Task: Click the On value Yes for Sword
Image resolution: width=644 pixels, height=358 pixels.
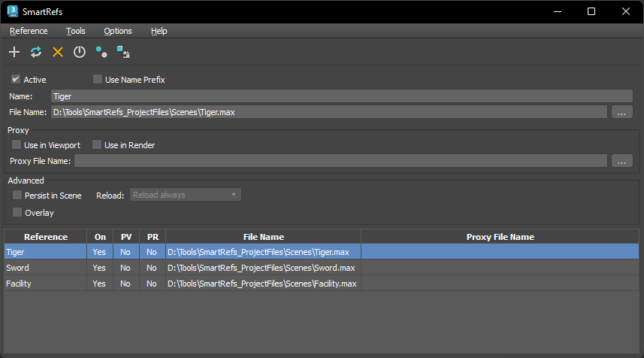Action: point(100,268)
